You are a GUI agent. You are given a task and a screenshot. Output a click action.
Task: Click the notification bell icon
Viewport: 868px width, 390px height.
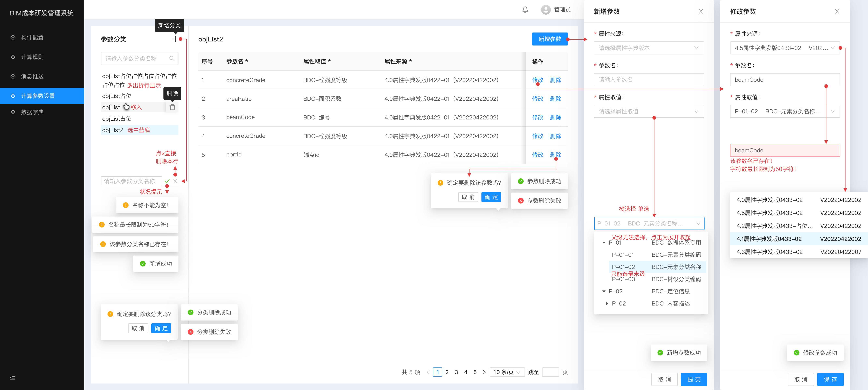(x=525, y=10)
